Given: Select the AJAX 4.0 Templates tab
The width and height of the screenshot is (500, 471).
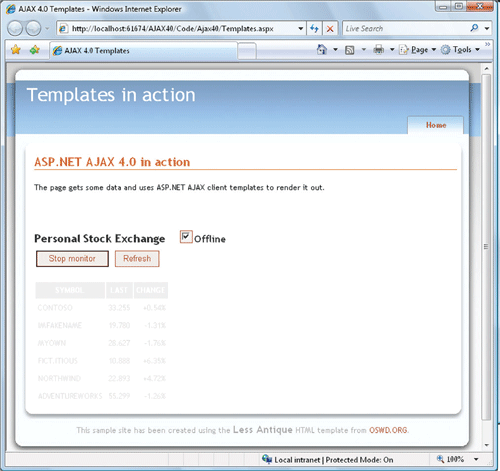Looking at the screenshot, I should click(x=143, y=51).
